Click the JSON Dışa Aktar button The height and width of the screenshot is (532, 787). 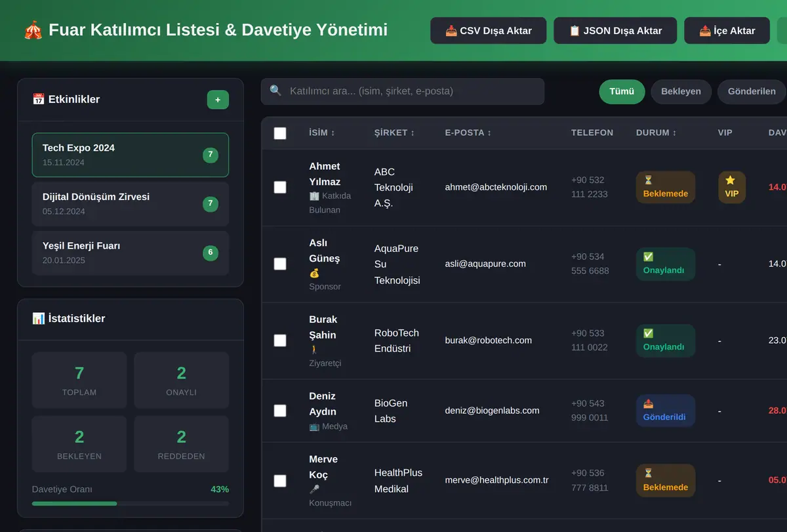[615, 31]
